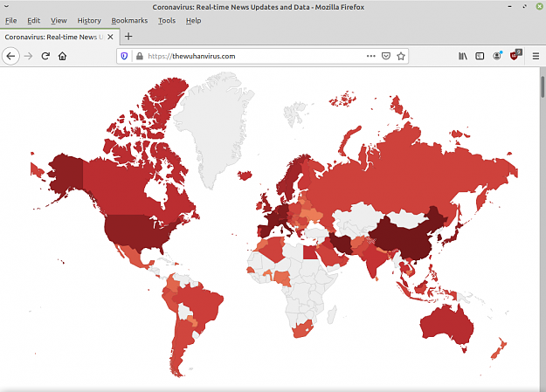
Task: Show site security padlock details
Action: [140, 56]
